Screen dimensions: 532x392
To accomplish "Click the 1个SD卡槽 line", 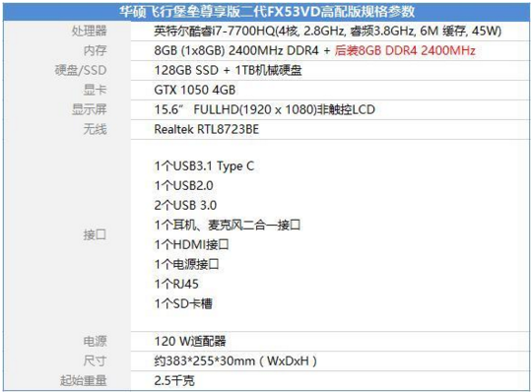I will pyautogui.click(x=183, y=303).
